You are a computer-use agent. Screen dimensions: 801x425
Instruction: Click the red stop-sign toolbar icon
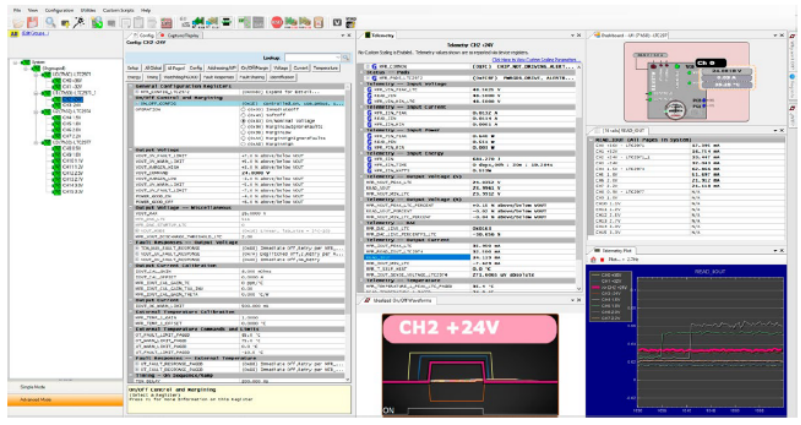click(x=277, y=22)
